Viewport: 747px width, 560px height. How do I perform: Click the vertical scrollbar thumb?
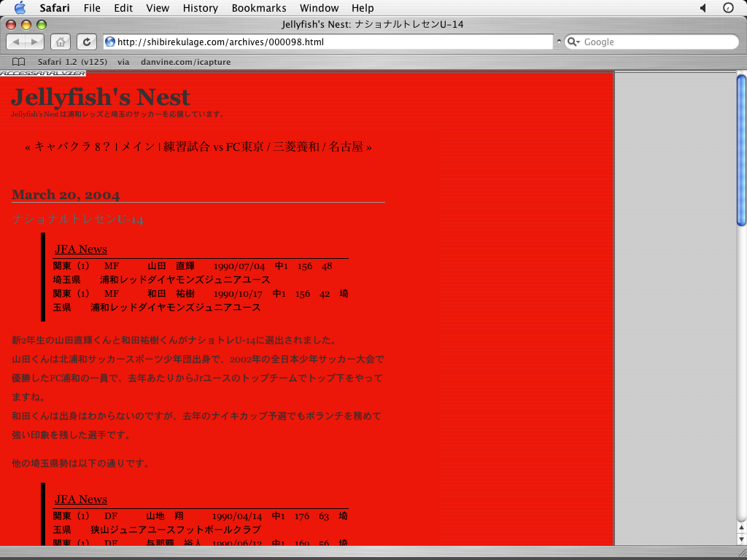click(x=741, y=150)
